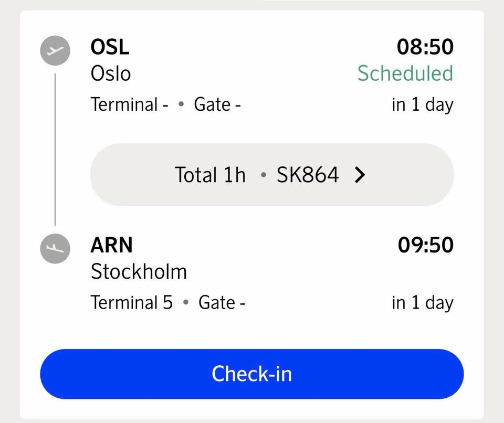Click the 08:50 departure time
This screenshot has width=504, height=423.
point(425,47)
